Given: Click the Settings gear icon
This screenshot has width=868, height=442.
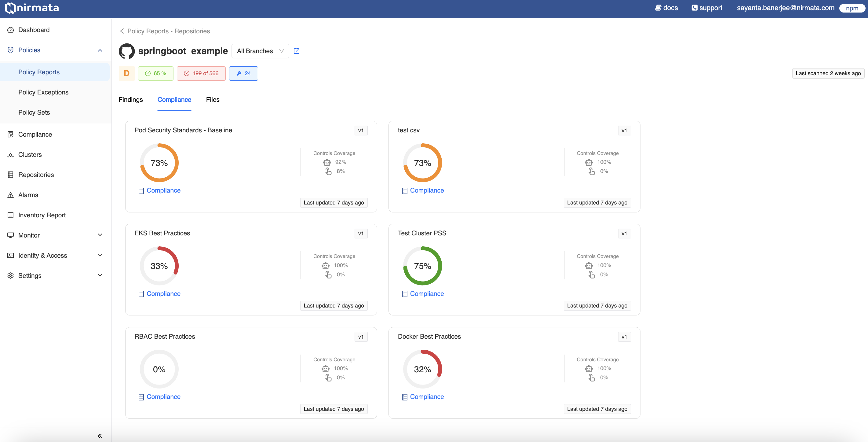Looking at the screenshot, I should point(10,276).
